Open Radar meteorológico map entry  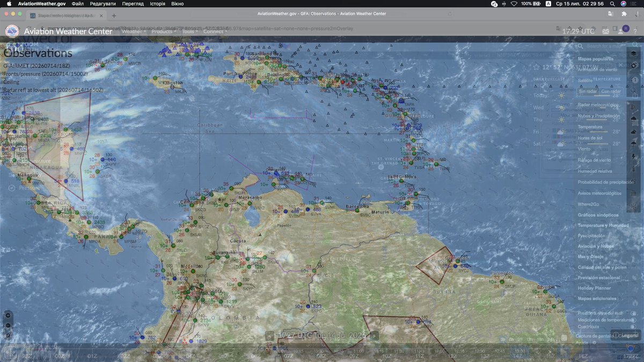coord(598,105)
